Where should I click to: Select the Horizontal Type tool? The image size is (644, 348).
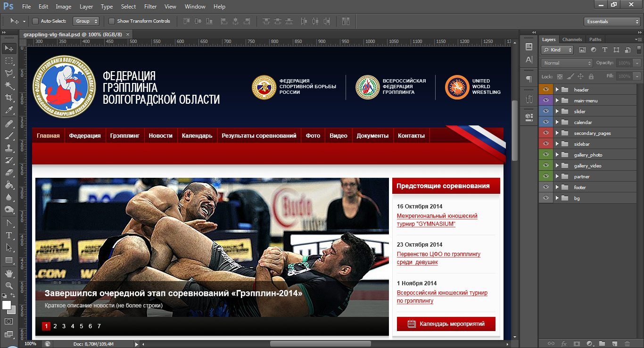(x=9, y=235)
